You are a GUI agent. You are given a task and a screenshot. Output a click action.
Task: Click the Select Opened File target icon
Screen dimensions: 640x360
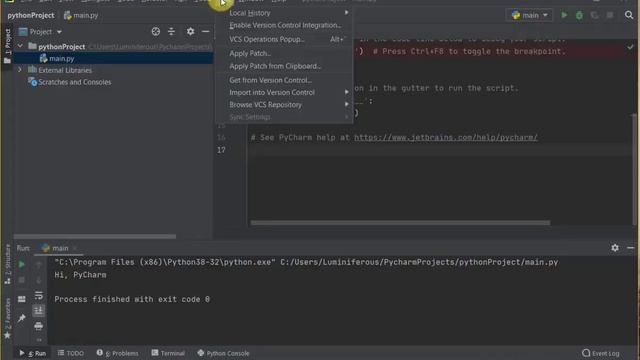click(x=156, y=31)
